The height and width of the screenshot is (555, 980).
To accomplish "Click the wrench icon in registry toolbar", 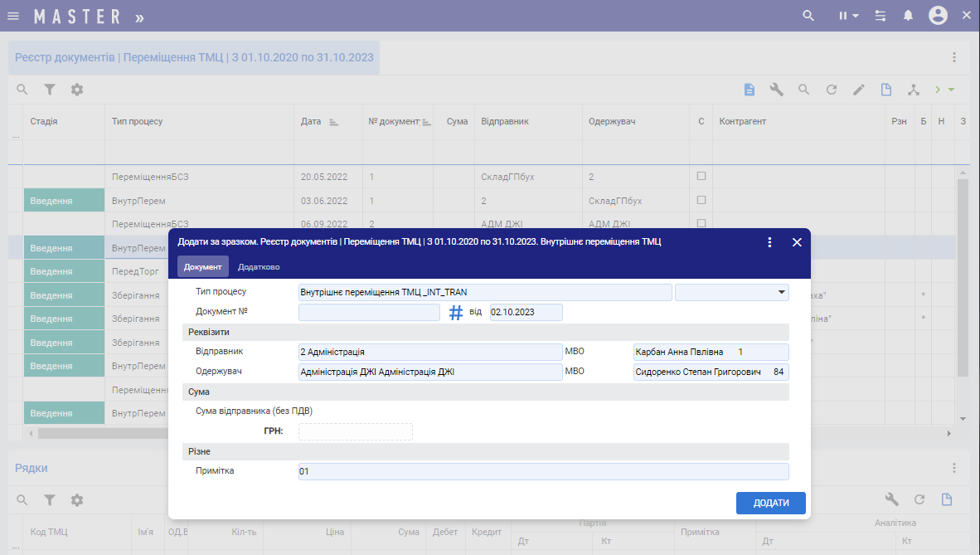I will [776, 90].
